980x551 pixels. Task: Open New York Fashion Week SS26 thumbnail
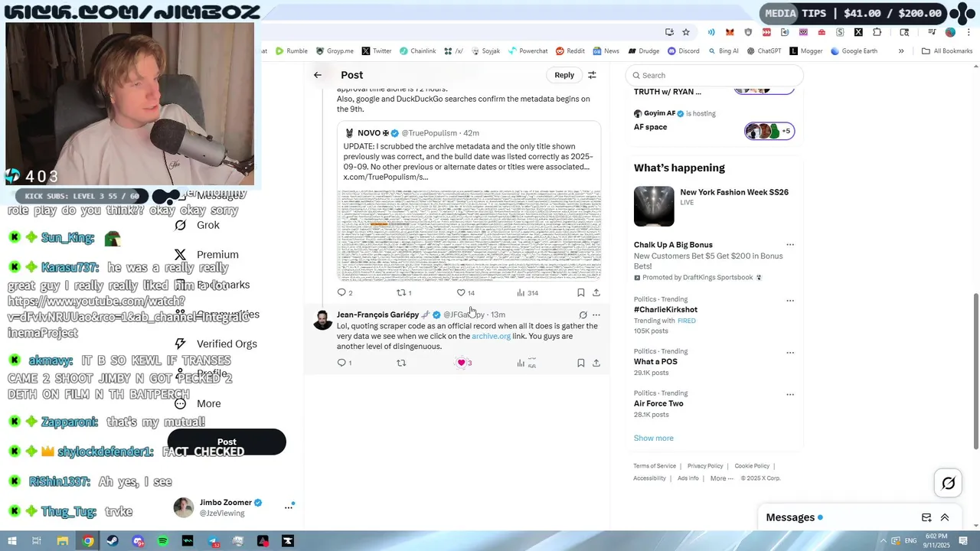pos(654,206)
